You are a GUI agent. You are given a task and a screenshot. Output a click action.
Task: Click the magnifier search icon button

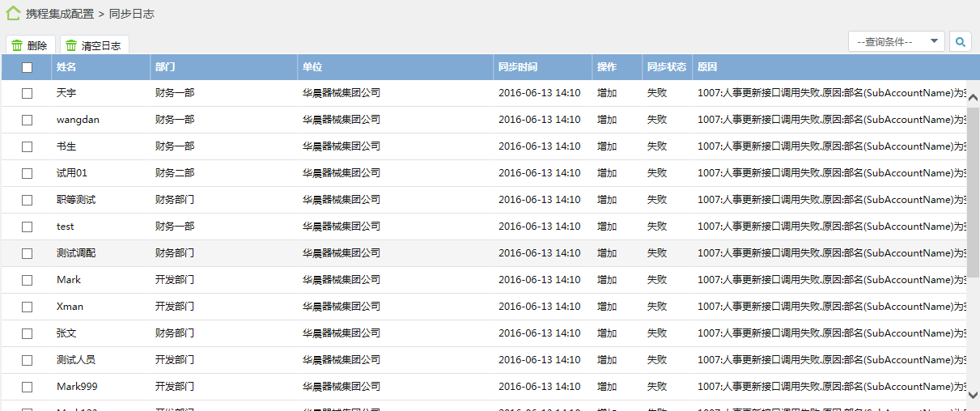(961, 41)
